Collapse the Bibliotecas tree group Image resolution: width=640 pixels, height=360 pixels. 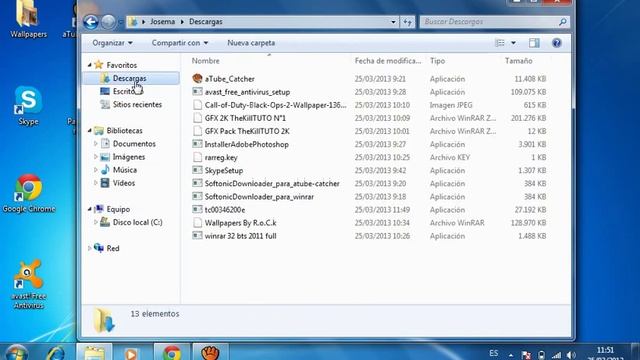click(x=90, y=131)
